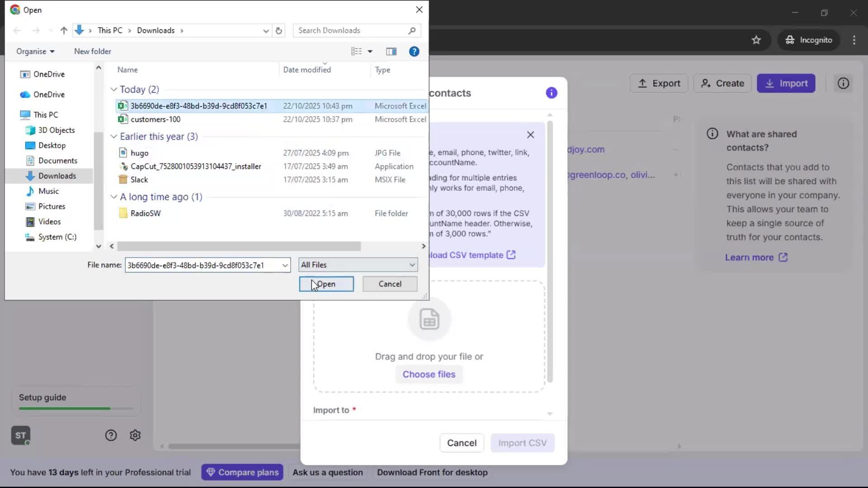Collapse the Earlier this year group
Viewport: 868px width, 488px height.
(x=113, y=136)
